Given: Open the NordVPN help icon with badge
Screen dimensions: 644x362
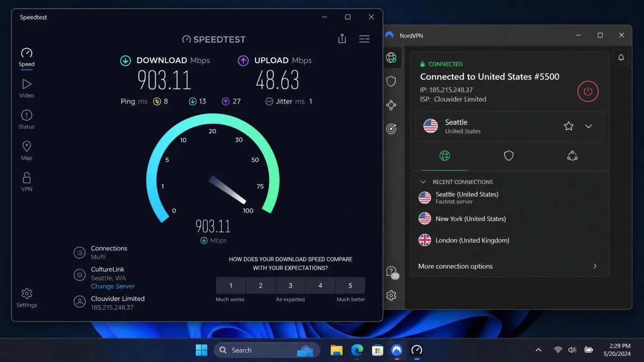Looking at the screenshot, I should [x=392, y=272].
